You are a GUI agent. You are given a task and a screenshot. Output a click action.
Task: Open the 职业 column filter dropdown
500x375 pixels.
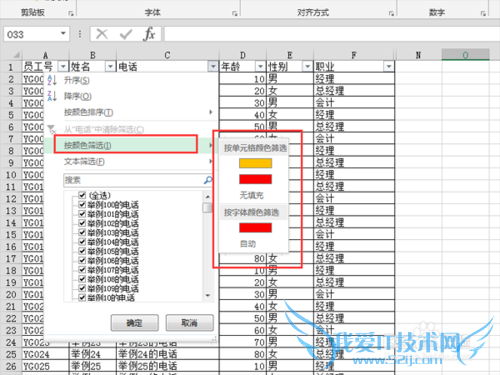[x=389, y=67]
